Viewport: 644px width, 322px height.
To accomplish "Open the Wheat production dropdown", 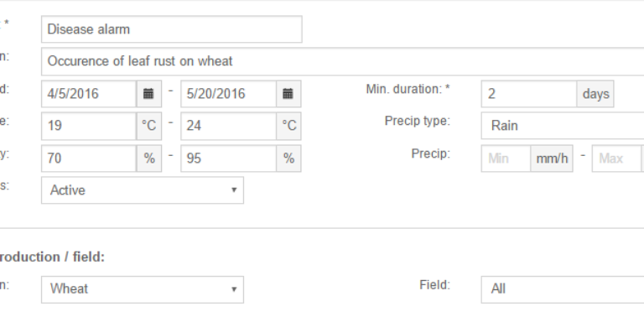I will coord(143,289).
